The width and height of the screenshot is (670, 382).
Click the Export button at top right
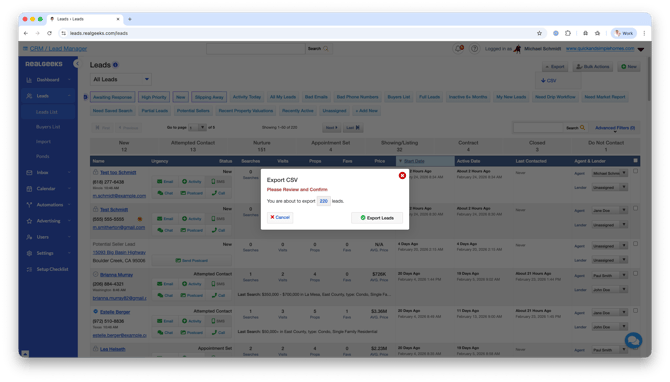[555, 67]
